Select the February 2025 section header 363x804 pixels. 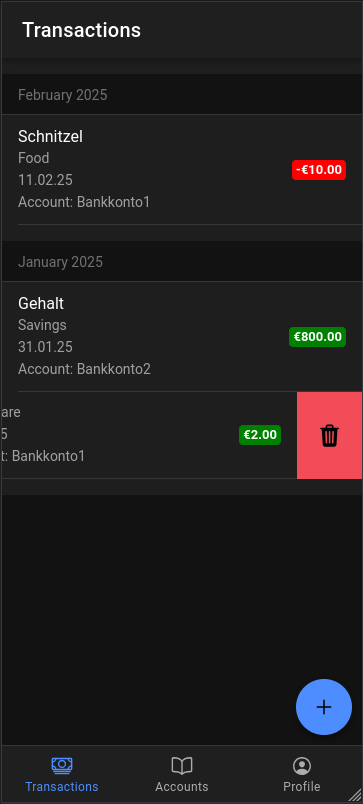(x=182, y=95)
